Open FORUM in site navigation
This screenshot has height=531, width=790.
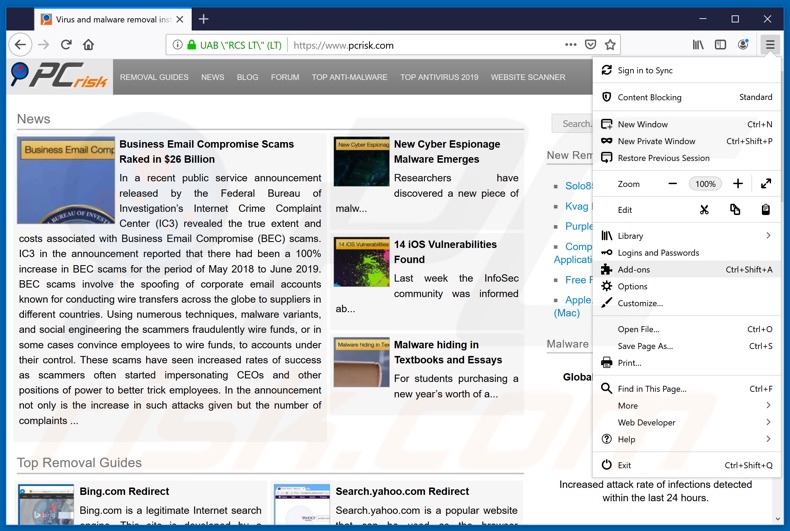285,77
